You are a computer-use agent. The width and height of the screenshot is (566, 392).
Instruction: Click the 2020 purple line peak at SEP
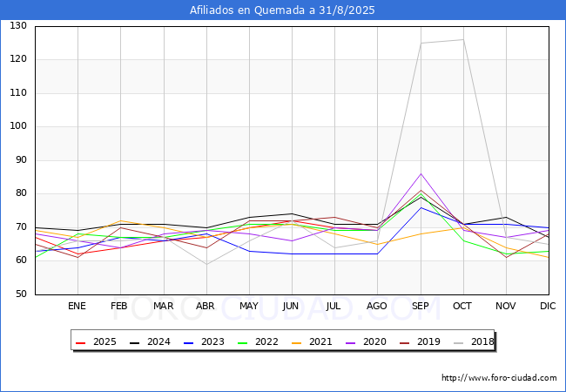click(x=421, y=173)
